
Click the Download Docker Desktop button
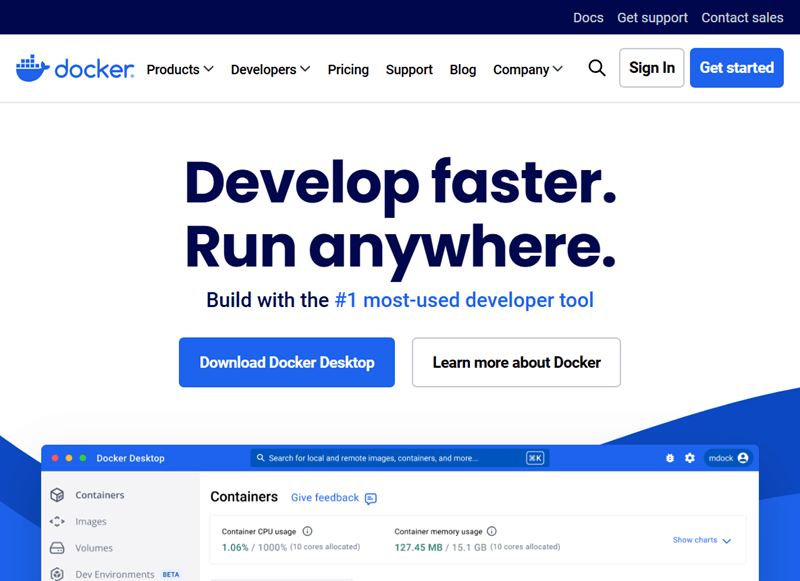tap(286, 362)
